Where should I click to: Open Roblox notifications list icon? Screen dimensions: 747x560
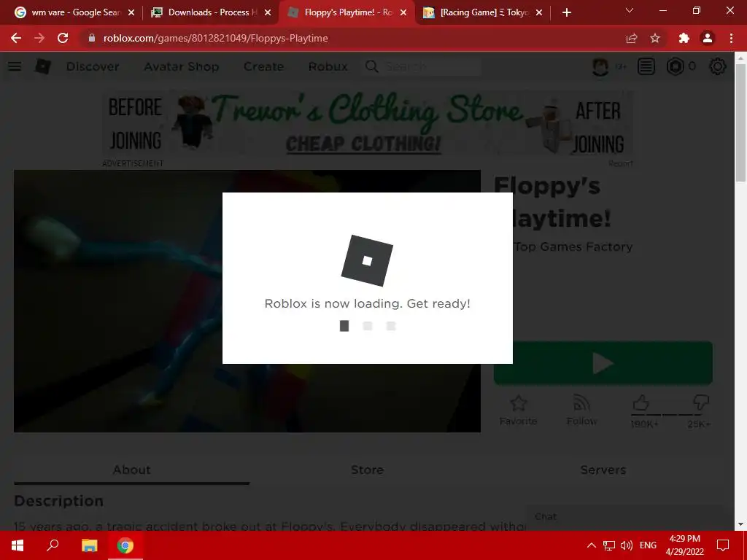coord(646,66)
